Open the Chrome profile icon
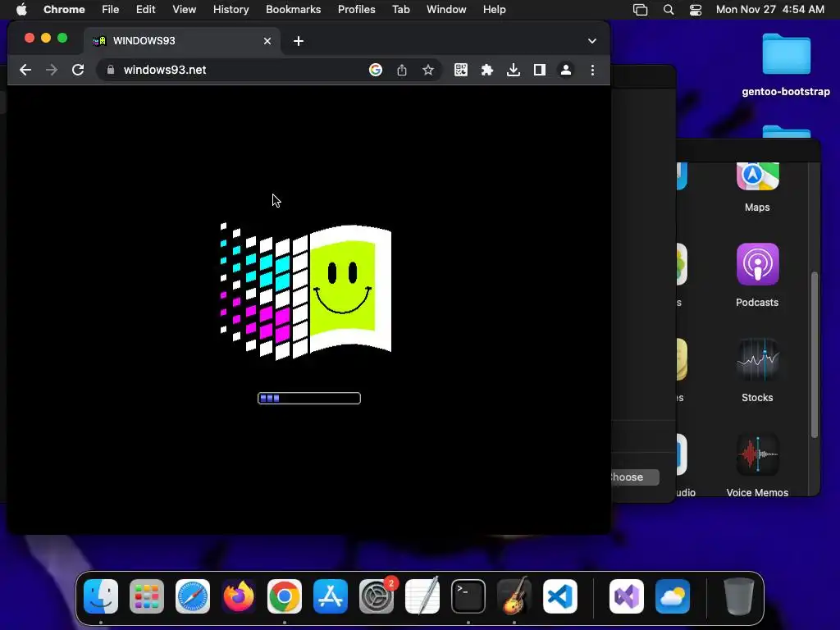The height and width of the screenshot is (630, 840). (x=566, y=70)
